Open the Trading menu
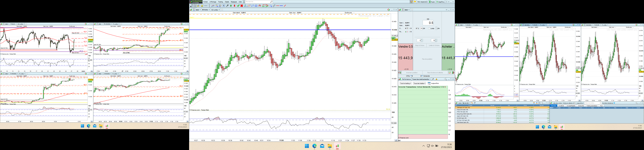Screen dimensions: 644x150 click(220, 2)
